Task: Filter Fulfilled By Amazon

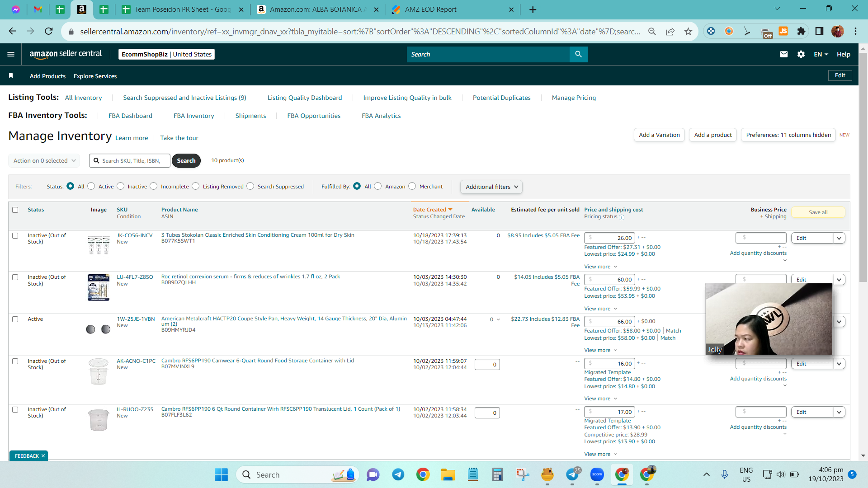Action: click(x=378, y=186)
